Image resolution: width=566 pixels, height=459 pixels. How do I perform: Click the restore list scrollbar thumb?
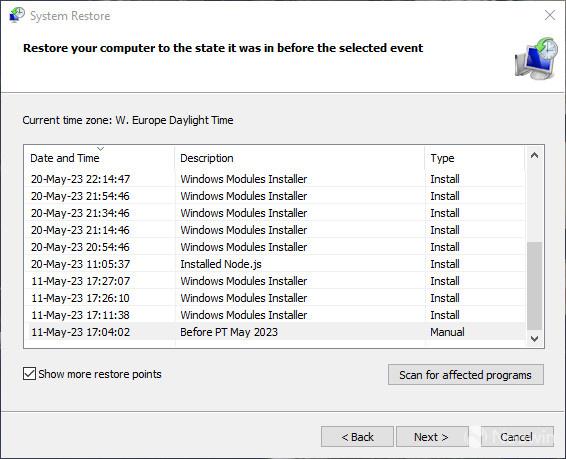pos(535,286)
